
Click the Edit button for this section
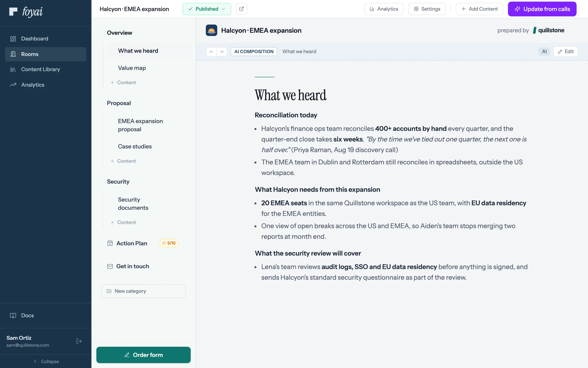(566, 52)
